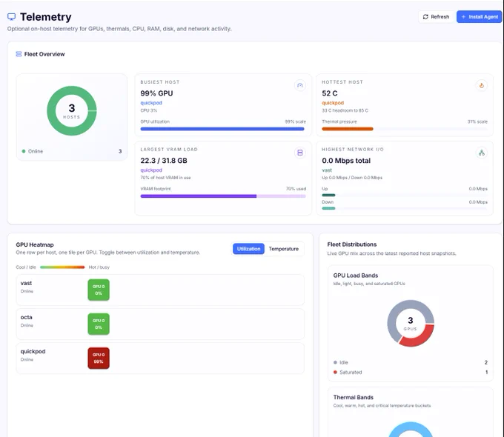Click the vast GPU 0 heatmap tile
504x437 pixels.
[x=99, y=290]
